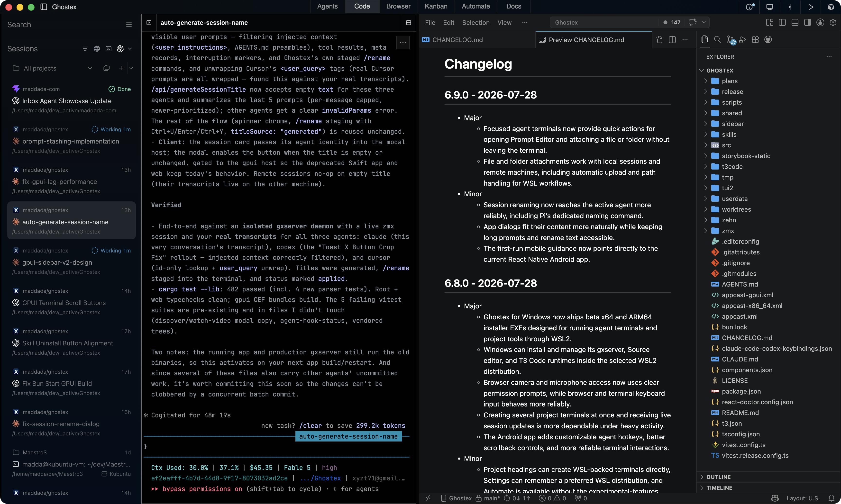Viewport: 841px width, 504px height.
Task: Click the info icon with notification dot
Action: pos(750,7)
